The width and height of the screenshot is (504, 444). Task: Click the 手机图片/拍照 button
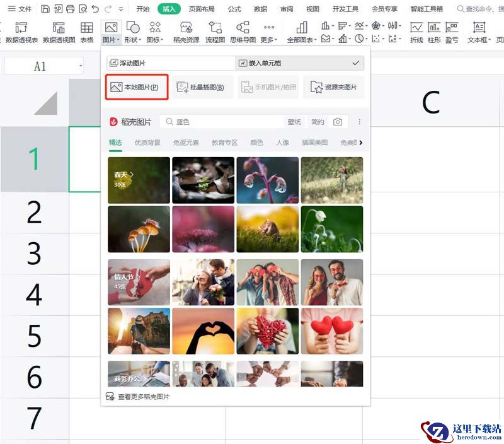pos(268,87)
